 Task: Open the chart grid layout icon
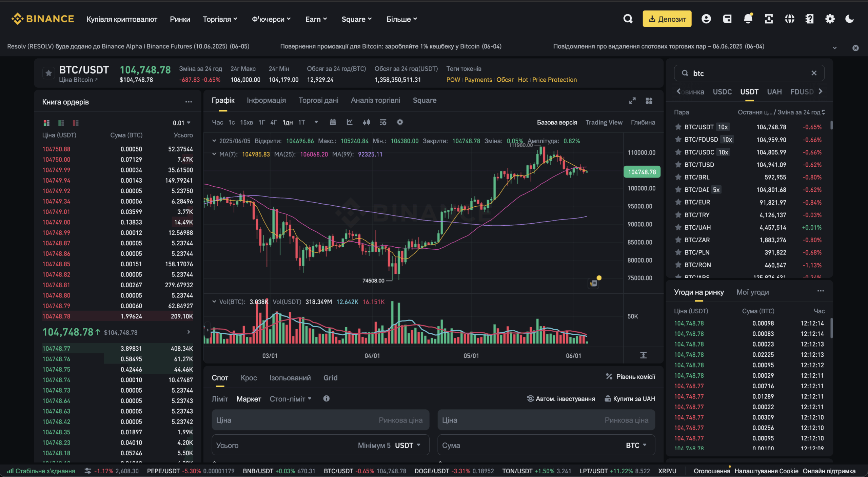pyautogui.click(x=649, y=101)
